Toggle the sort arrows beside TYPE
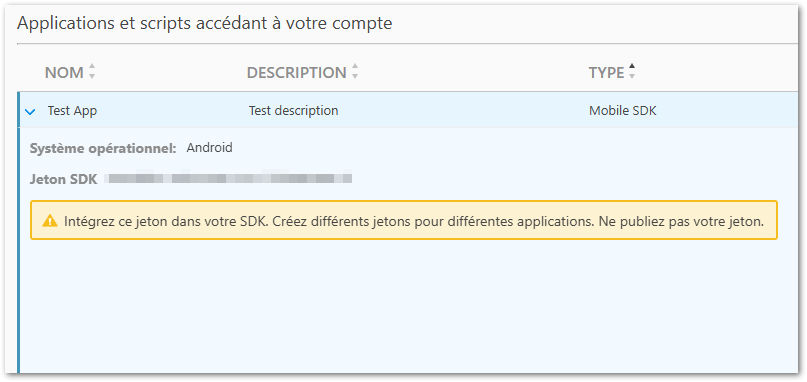Viewport: 807px width, 382px height. 632,72
